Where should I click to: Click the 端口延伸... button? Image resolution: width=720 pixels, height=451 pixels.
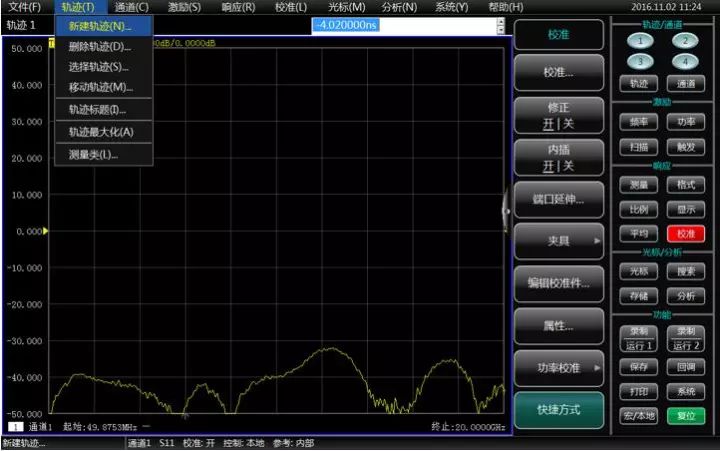tap(559, 199)
